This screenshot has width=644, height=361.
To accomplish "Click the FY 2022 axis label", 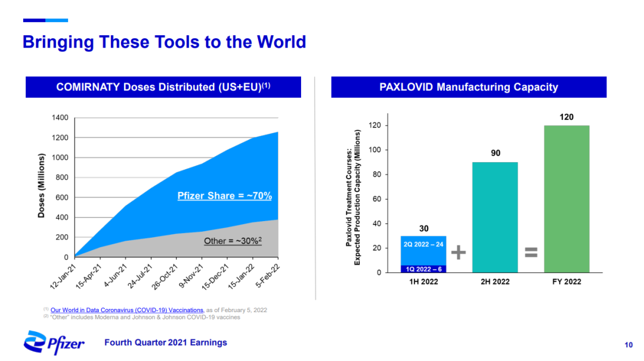I will [x=567, y=282].
